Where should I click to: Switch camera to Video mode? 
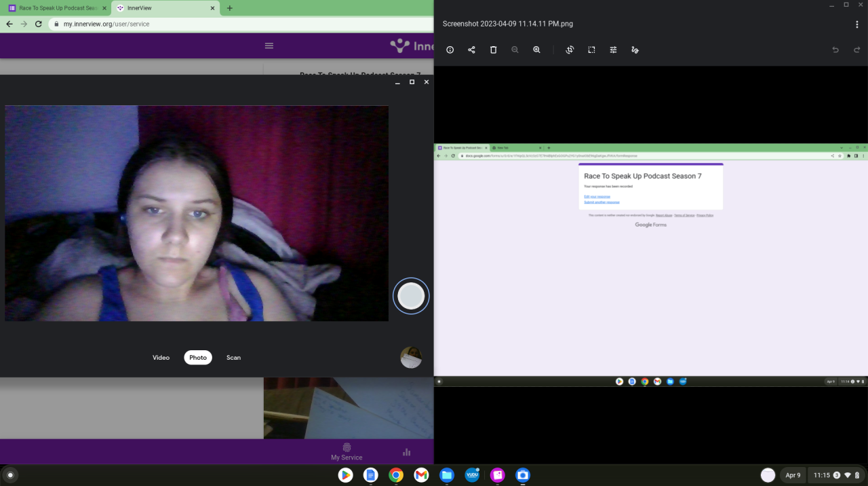[x=161, y=358]
